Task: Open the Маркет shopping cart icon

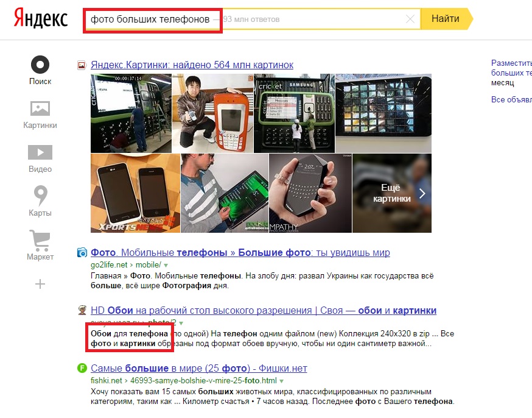Action: click(x=40, y=241)
